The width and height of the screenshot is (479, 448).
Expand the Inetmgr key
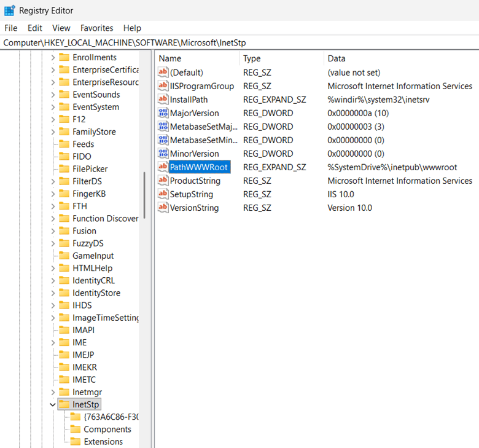click(53, 392)
